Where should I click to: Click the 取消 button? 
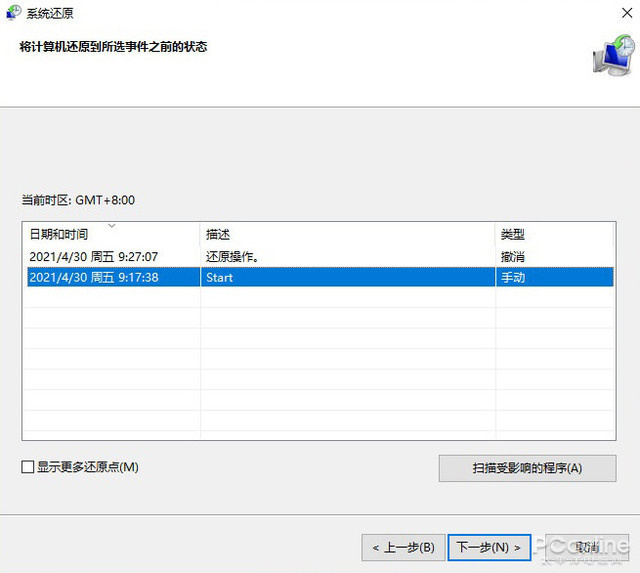[587, 547]
